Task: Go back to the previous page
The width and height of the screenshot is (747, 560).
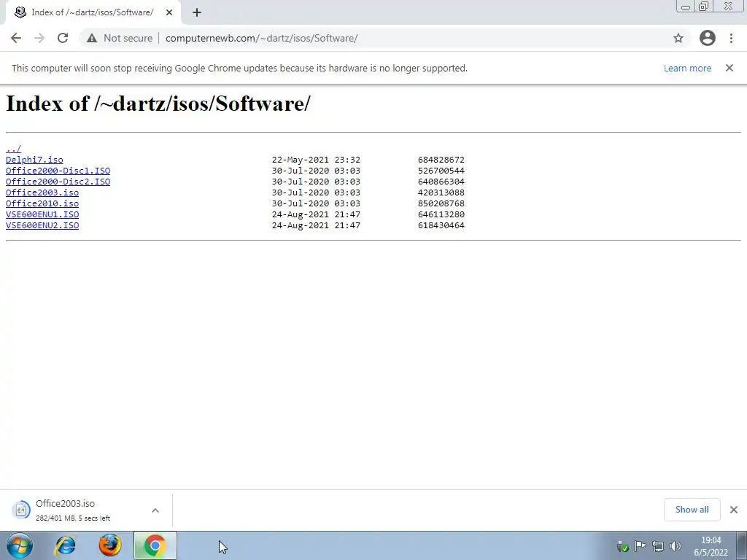Action: tap(16, 38)
